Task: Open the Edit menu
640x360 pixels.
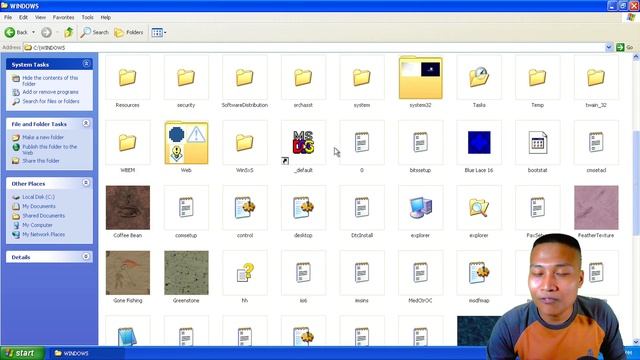Action: [x=23, y=18]
